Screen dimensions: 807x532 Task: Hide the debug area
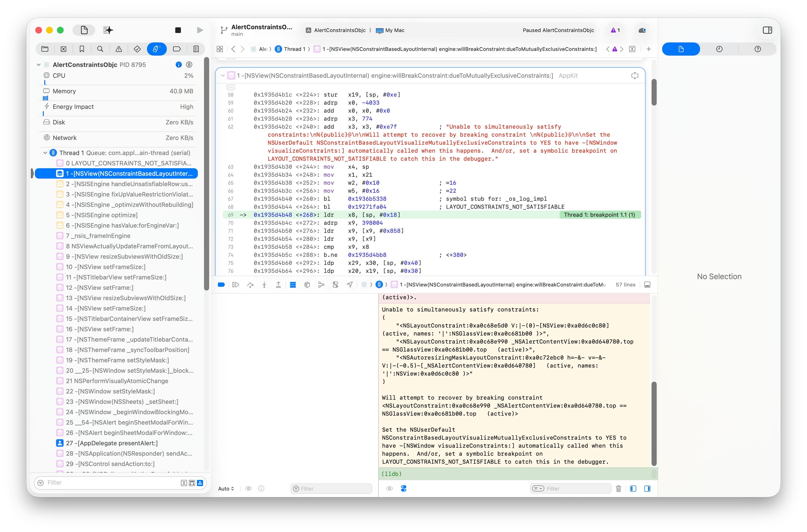pyautogui.click(x=647, y=285)
